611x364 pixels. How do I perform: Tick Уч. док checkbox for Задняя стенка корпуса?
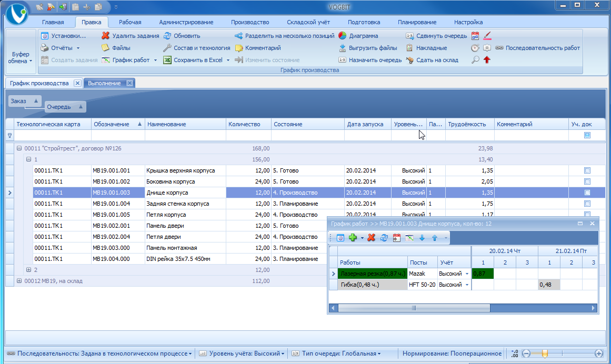pyautogui.click(x=587, y=204)
